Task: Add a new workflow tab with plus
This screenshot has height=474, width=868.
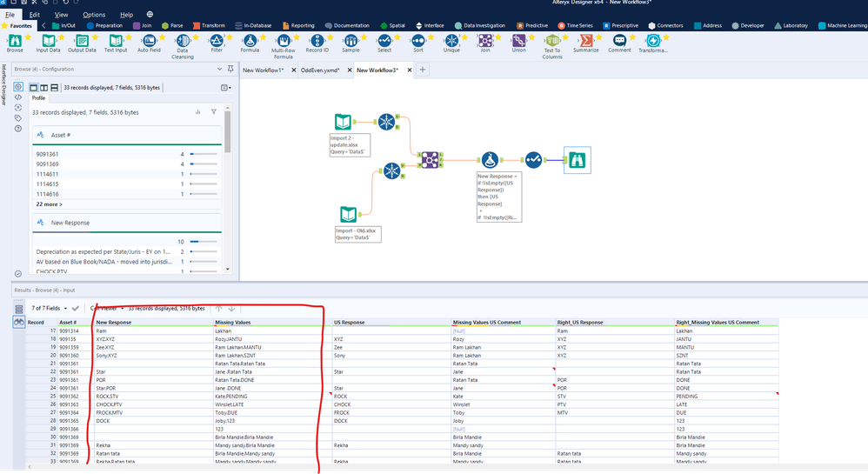Action: (x=423, y=70)
